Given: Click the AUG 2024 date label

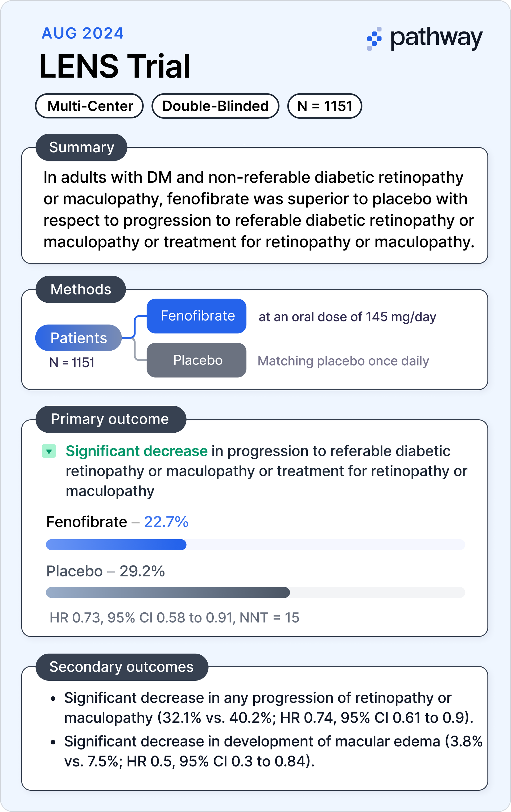Looking at the screenshot, I should pyautogui.click(x=83, y=33).
